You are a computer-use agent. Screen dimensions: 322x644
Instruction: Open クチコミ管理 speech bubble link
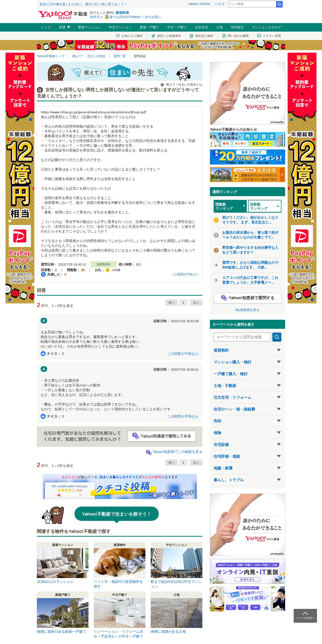point(269,36)
